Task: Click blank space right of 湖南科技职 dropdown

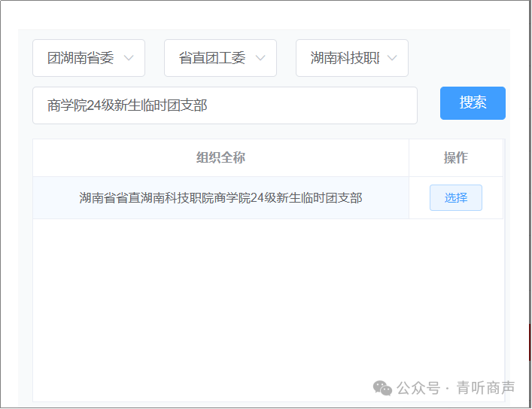Action: pyautogui.click(x=459, y=59)
